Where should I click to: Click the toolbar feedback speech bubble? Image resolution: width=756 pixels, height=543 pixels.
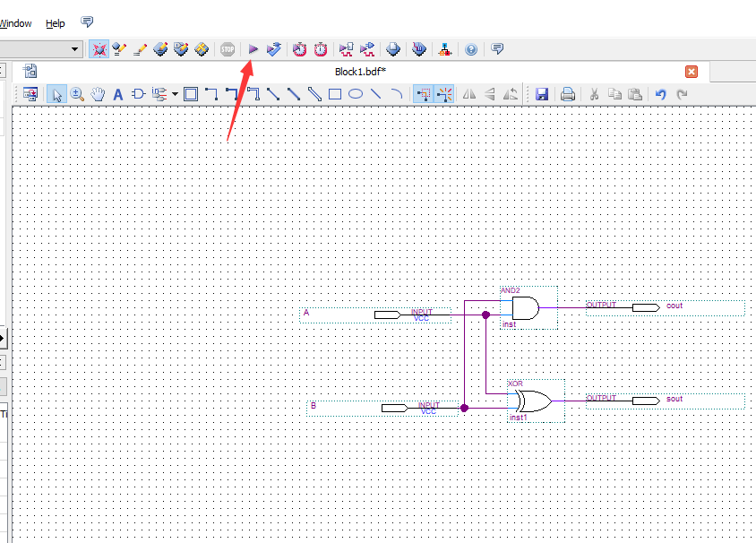497,48
